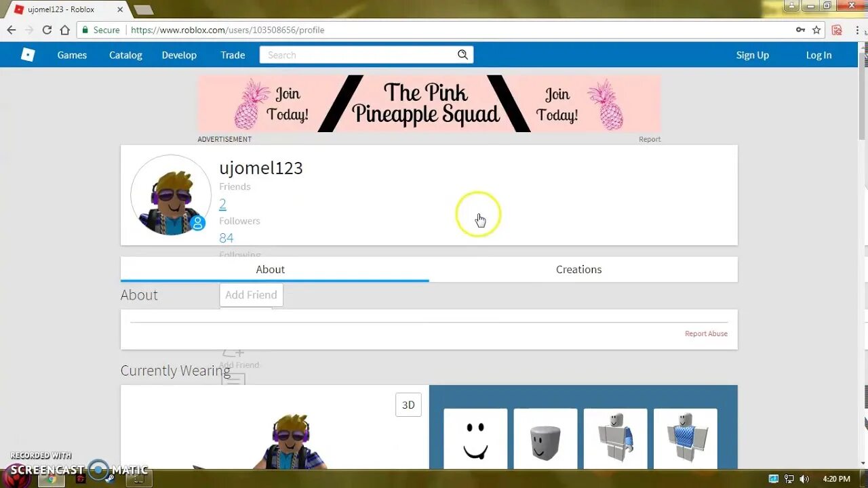
Task: Click the Log In link
Action: pyautogui.click(x=818, y=55)
